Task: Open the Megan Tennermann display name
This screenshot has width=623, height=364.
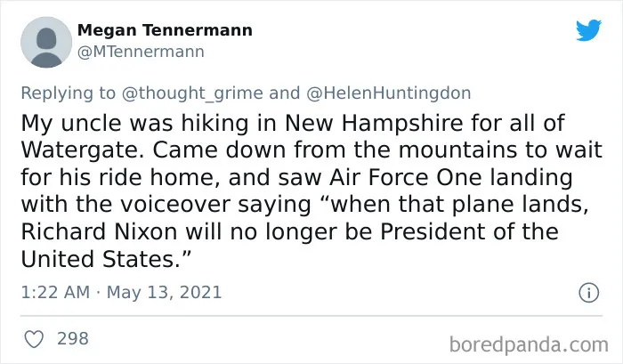Action: pos(165,30)
